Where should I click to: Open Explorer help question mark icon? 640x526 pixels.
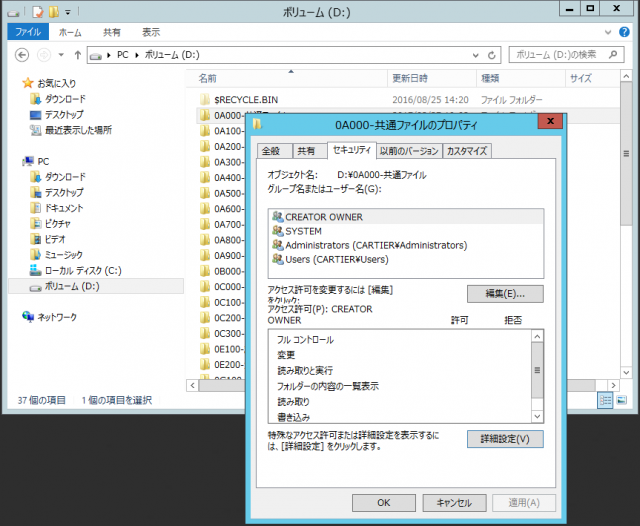pyautogui.click(x=624, y=32)
